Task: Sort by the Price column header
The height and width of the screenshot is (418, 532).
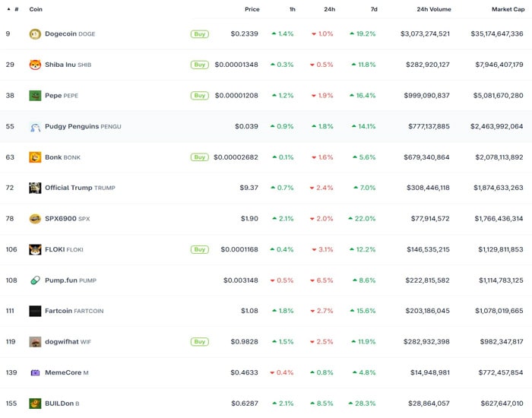Action: (252, 9)
